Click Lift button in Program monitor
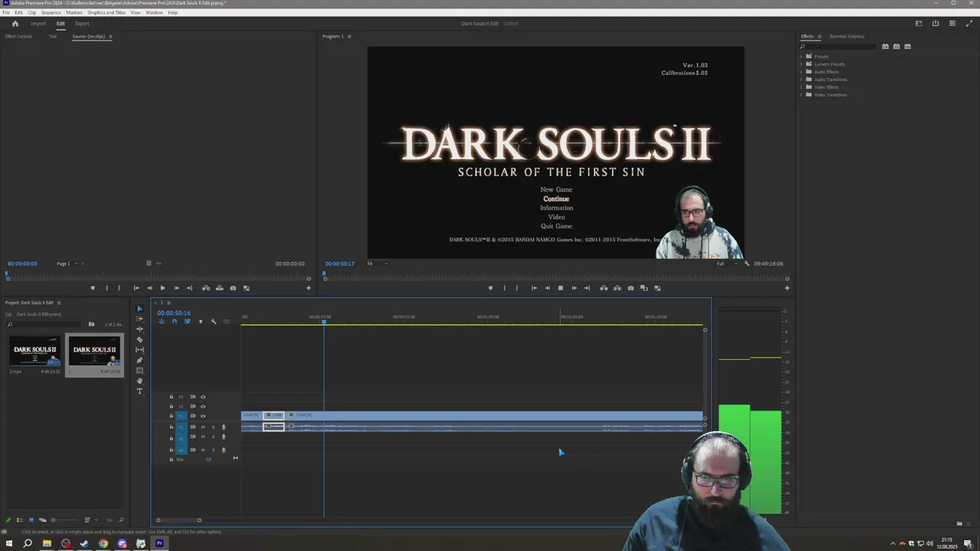The height and width of the screenshot is (551, 980). click(603, 288)
